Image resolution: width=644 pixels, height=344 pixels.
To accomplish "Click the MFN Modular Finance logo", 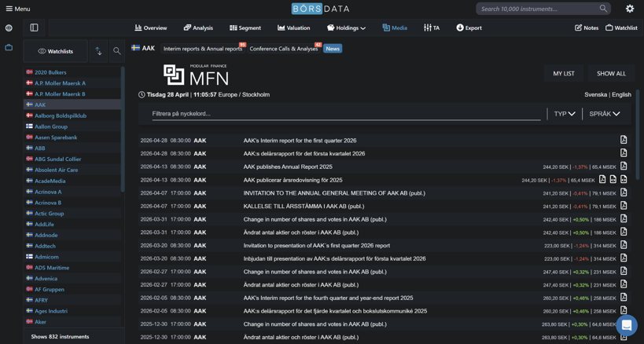I will [196, 74].
